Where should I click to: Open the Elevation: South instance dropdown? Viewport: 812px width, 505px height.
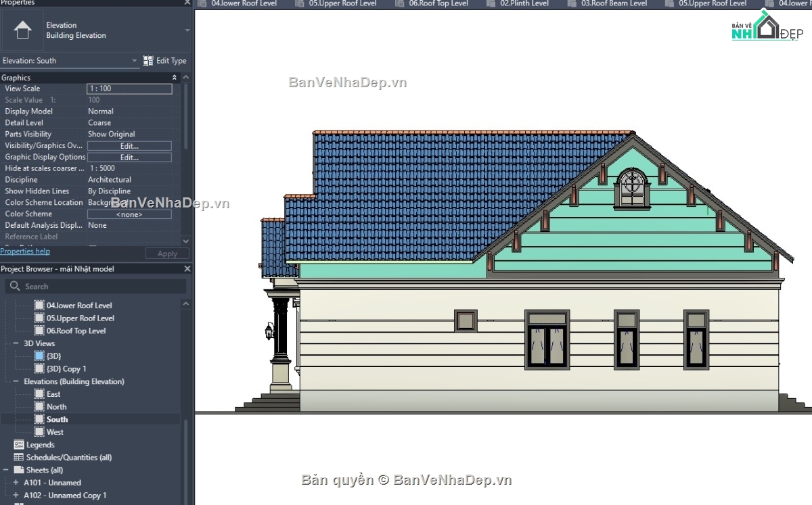[x=134, y=61]
